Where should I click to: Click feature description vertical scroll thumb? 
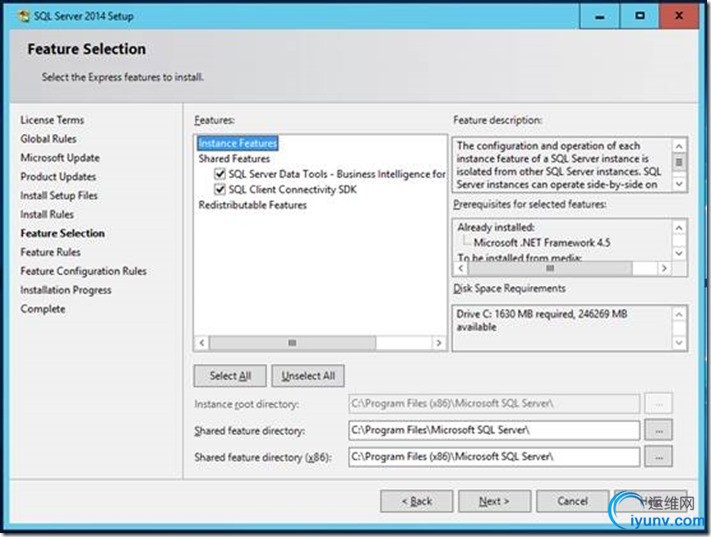679,162
